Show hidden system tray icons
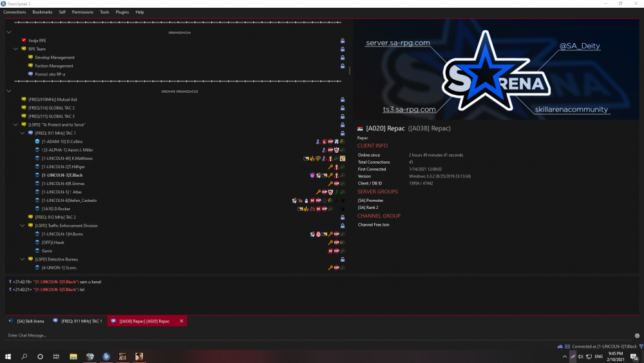This screenshot has width=644, height=363. coord(564,357)
